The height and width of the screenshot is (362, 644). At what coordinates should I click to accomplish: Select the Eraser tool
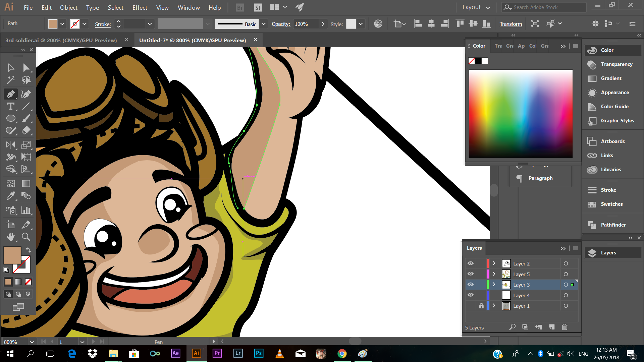[x=26, y=130]
